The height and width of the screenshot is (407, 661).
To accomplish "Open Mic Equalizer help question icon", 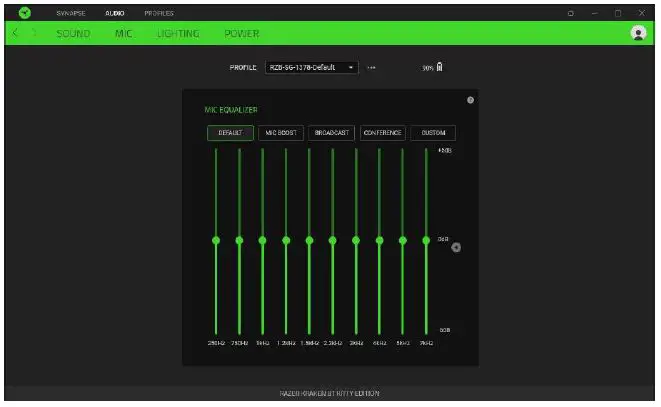I will pos(470,100).
